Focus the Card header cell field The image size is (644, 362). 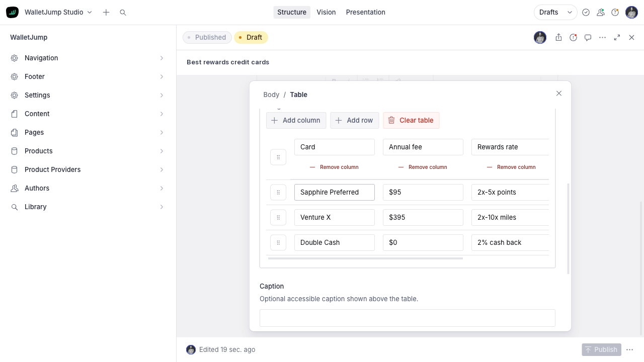click(x=335, y=147)
